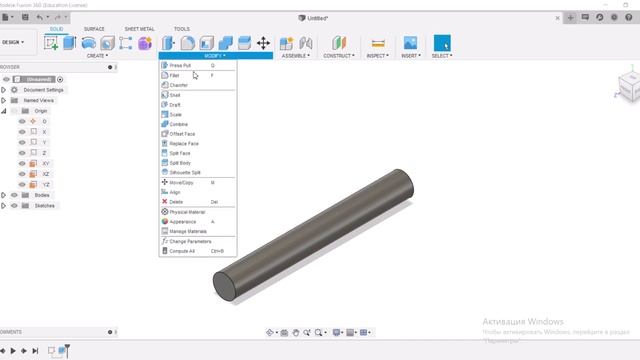Click the Measure icon in Inspect
Screen dimensions: 640x360
pyautogui.click(x=378, y=43)
